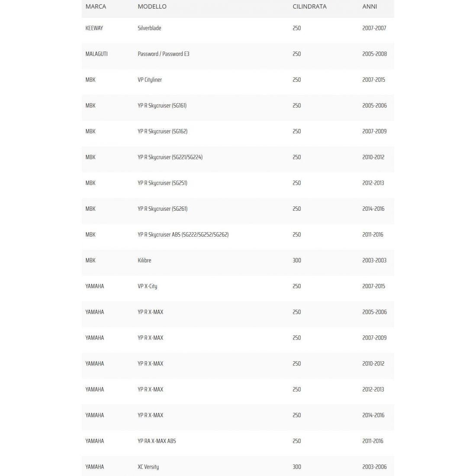Click the Silverblade model entry
The height and width of the screenshot is (476, 476).
click(x=149, y=28)
